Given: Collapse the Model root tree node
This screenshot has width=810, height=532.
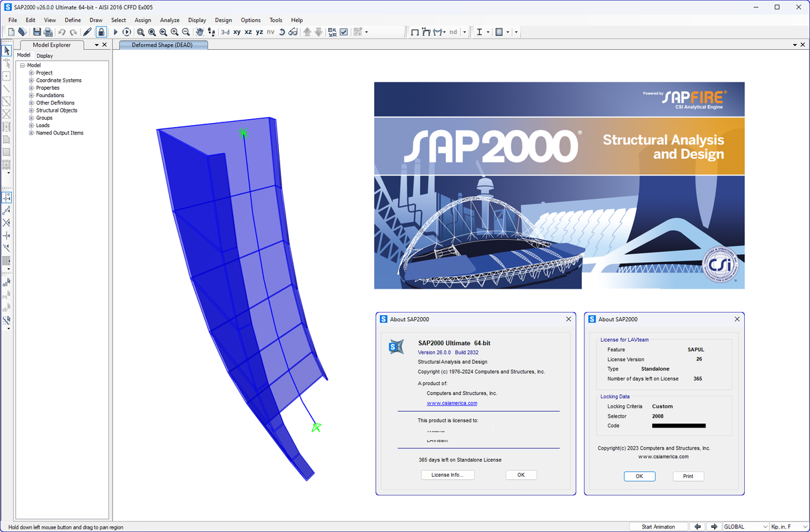Looking at the screenshot, I should (23, 65).
